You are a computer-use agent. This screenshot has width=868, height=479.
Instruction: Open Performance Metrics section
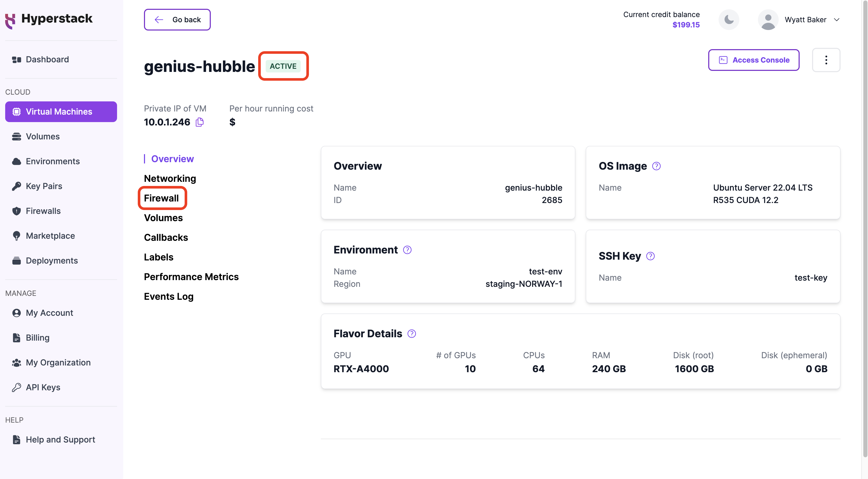coord(191,276)
